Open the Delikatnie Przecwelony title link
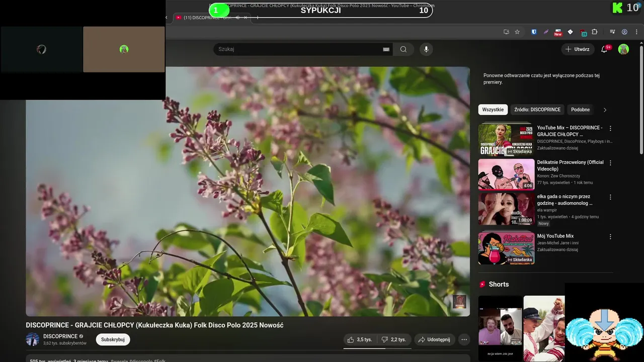Viewport: 644px width, 362px height. 570,166
